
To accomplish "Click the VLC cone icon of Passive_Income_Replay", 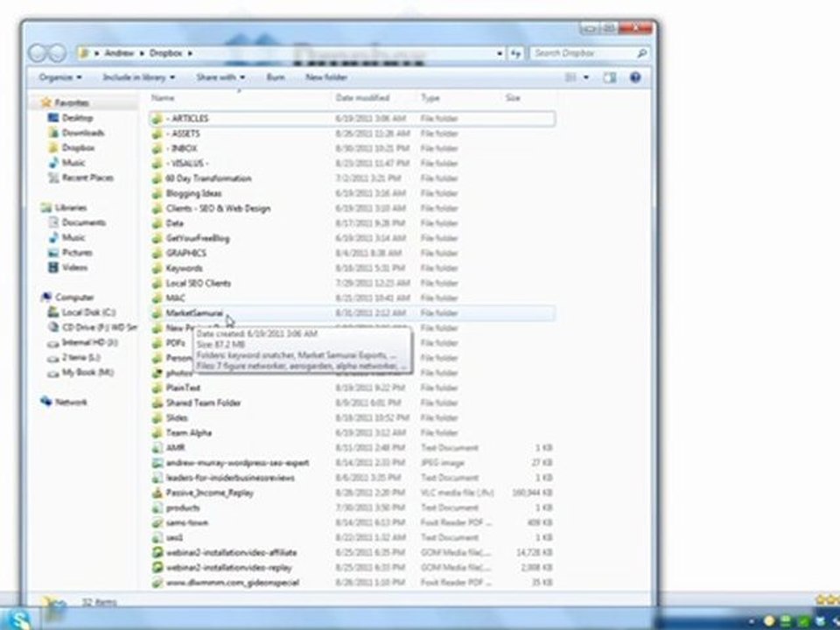I will 157,493.
